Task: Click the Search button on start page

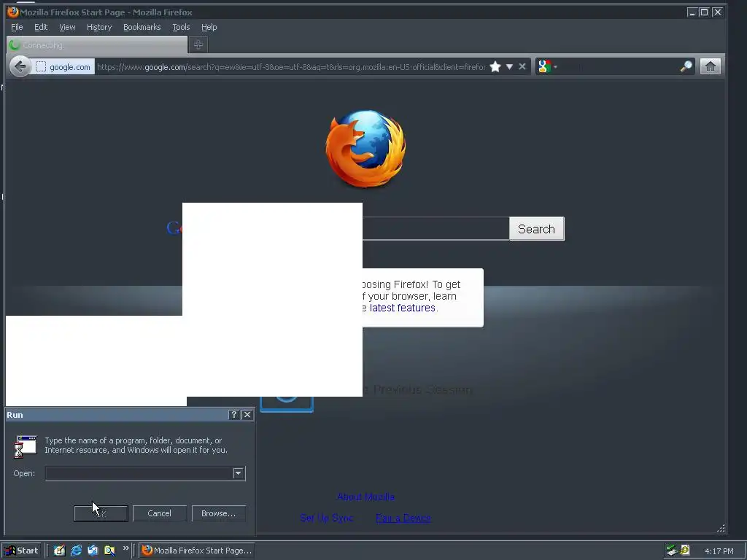Action: [x=536, y=229]
